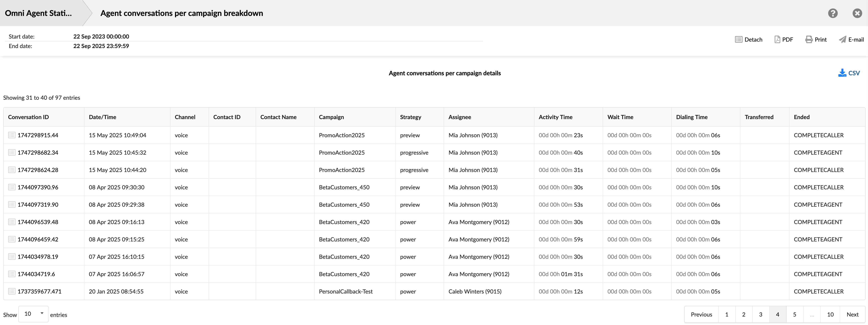The width and height of the screenshot is (868, 325).
Task: Download the CSV export
Action: click(849, 73)
